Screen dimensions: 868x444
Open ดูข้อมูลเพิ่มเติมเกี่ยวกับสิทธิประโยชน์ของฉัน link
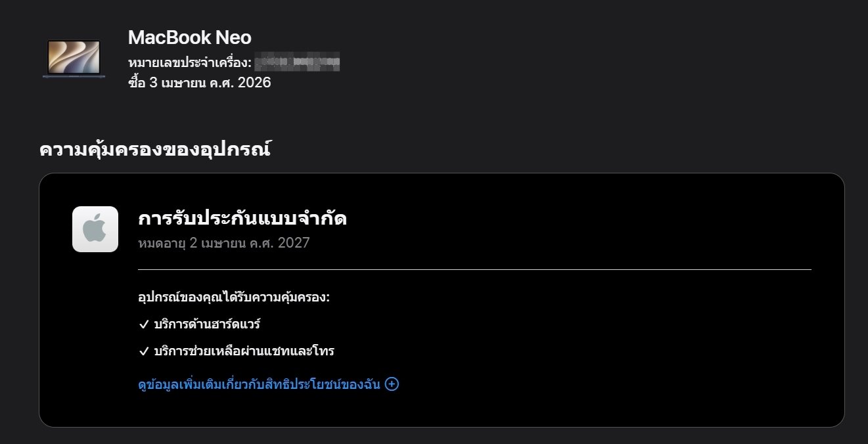[260, 384]
